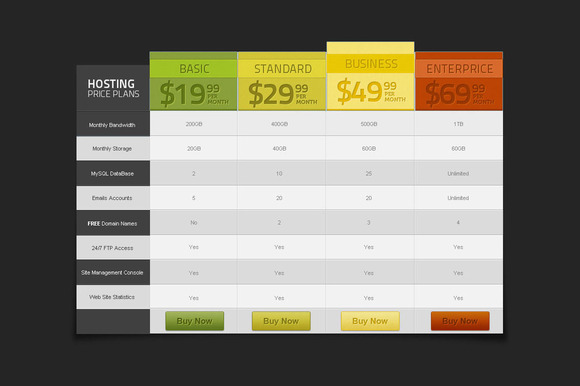Viewport: 580px width, 386px height.
Task: Click the Business plan Buy Now button
Action: pos(370,321)
